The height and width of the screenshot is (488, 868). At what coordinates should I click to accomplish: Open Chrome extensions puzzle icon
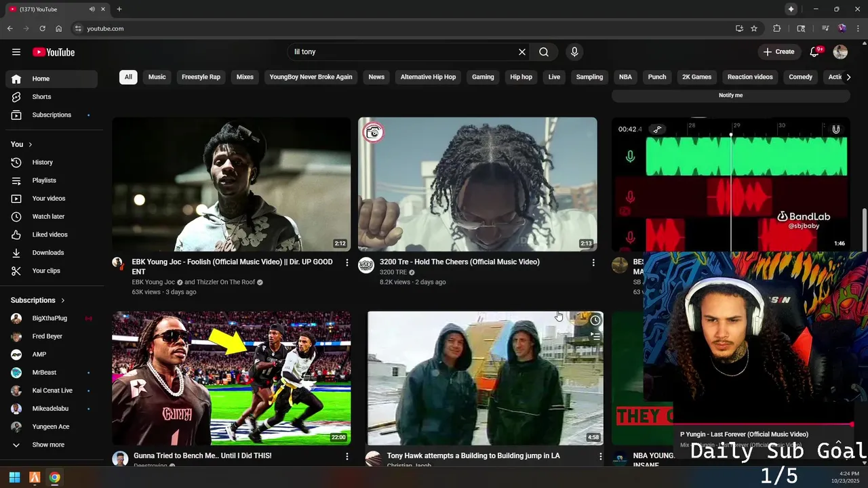point(777,28)
